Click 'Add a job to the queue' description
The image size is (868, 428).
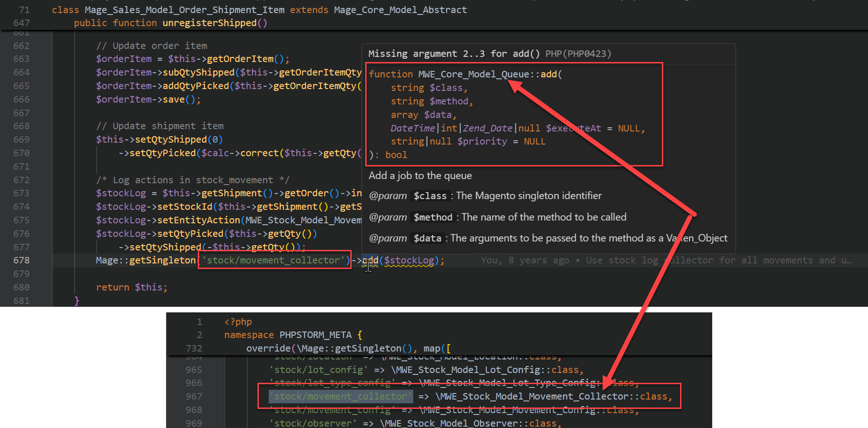coord(420,176)
